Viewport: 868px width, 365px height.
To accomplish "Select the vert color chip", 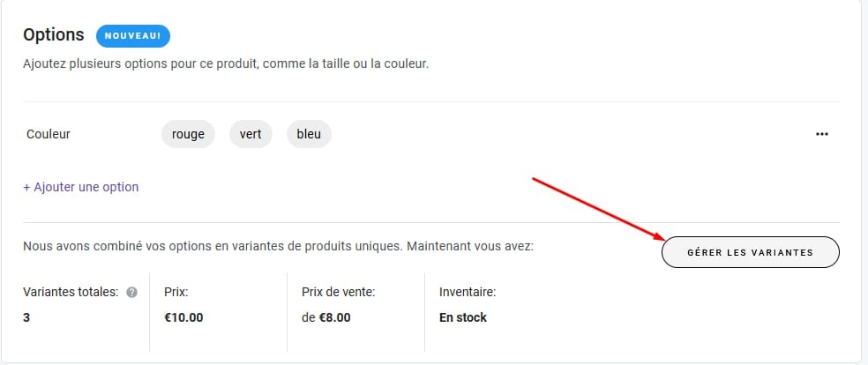I will tap(251, 135).
